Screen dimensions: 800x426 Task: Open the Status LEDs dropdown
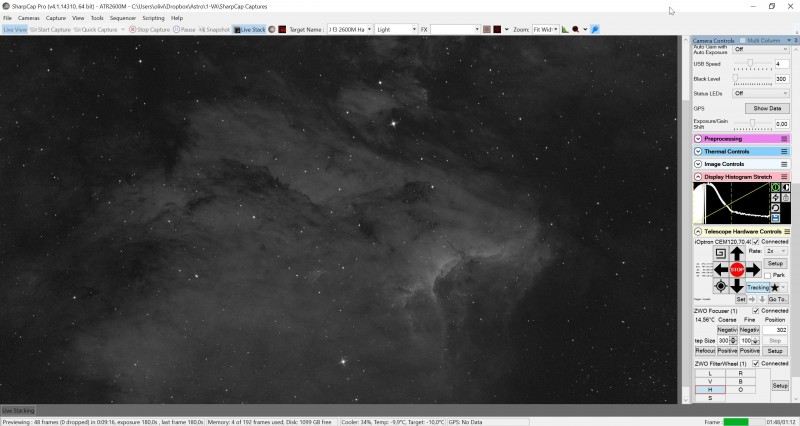coord(761,93)
